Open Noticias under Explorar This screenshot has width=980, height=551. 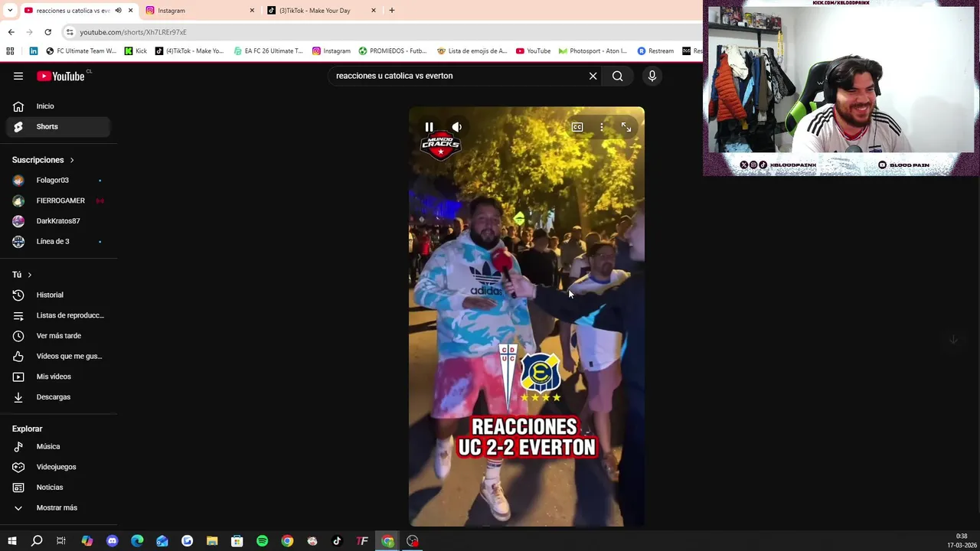pos(59,487)
